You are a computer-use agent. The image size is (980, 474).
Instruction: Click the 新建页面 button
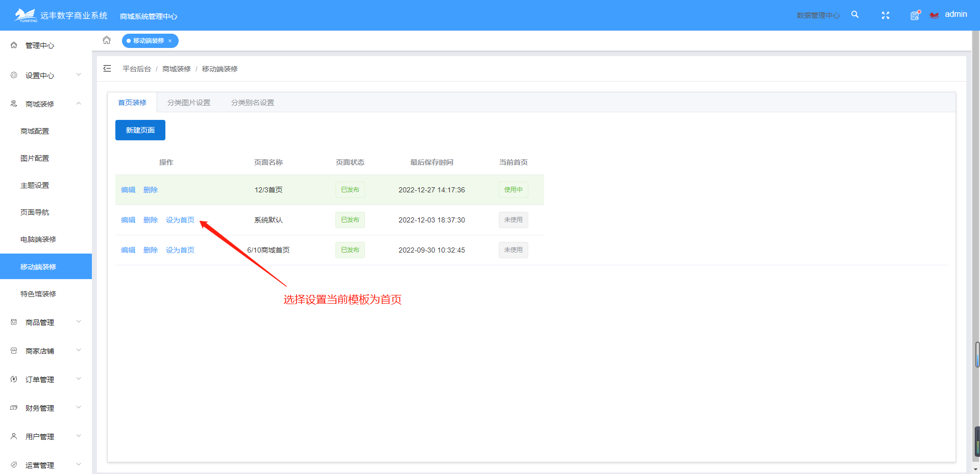click(x=140, y=130)
